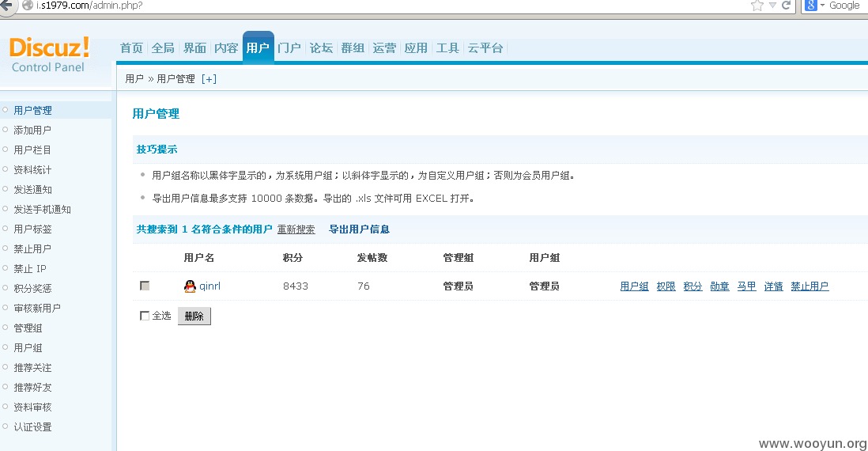Select 积分奖惩 in the left sidebar

coord(32,288)
